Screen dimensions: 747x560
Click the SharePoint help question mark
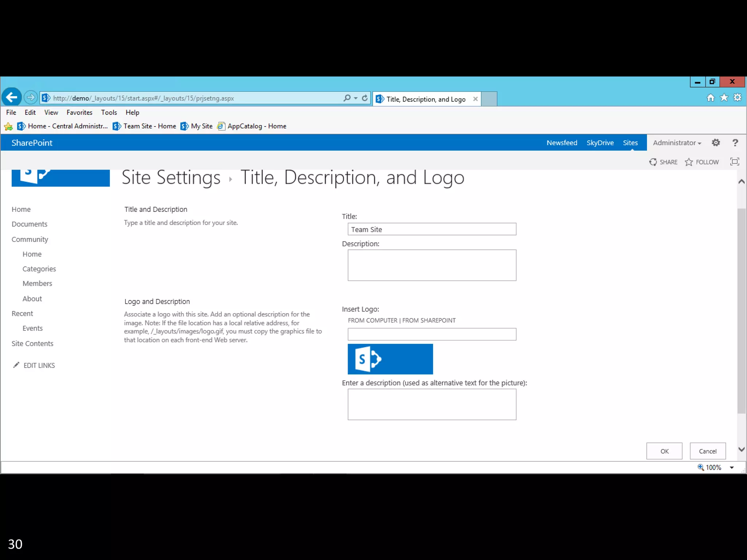click(735, 143)
